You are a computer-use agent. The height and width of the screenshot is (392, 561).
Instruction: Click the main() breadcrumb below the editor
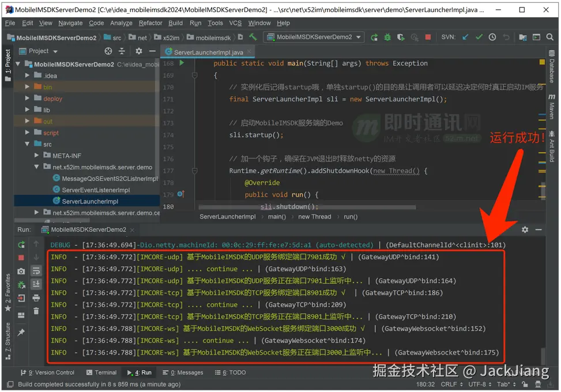277,217
